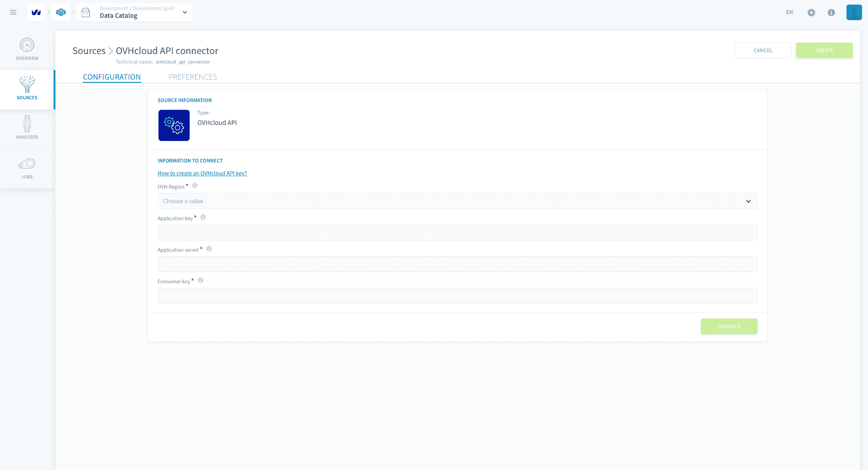The height and width of the screenshot is (470, 868).
Task: Click the Create button
Action: (824, 50)
